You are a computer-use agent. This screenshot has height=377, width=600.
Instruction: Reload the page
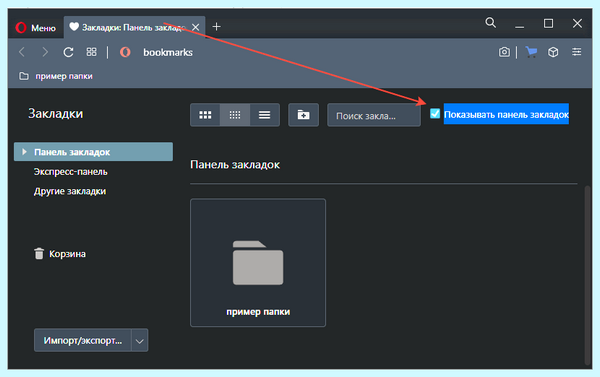[68, 52]
